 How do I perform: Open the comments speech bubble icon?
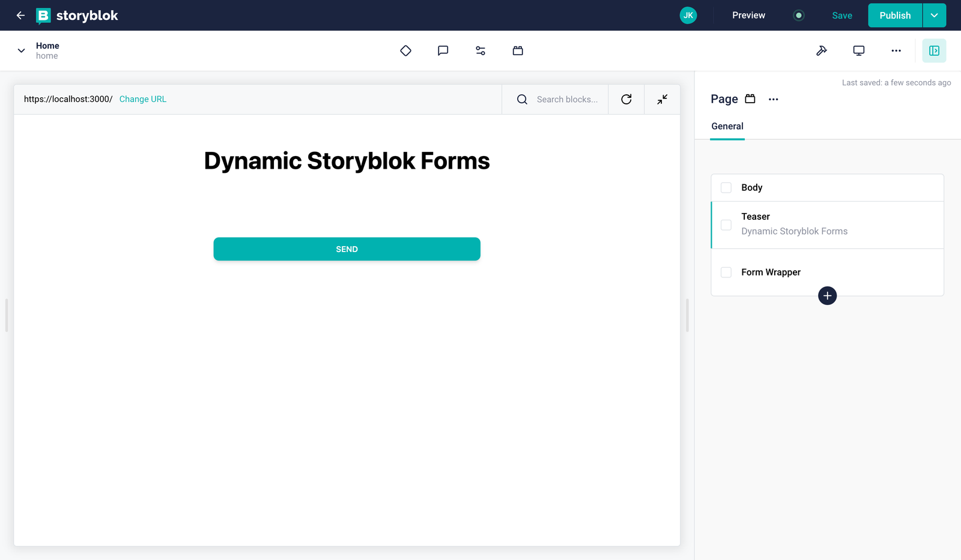point(443,51)
